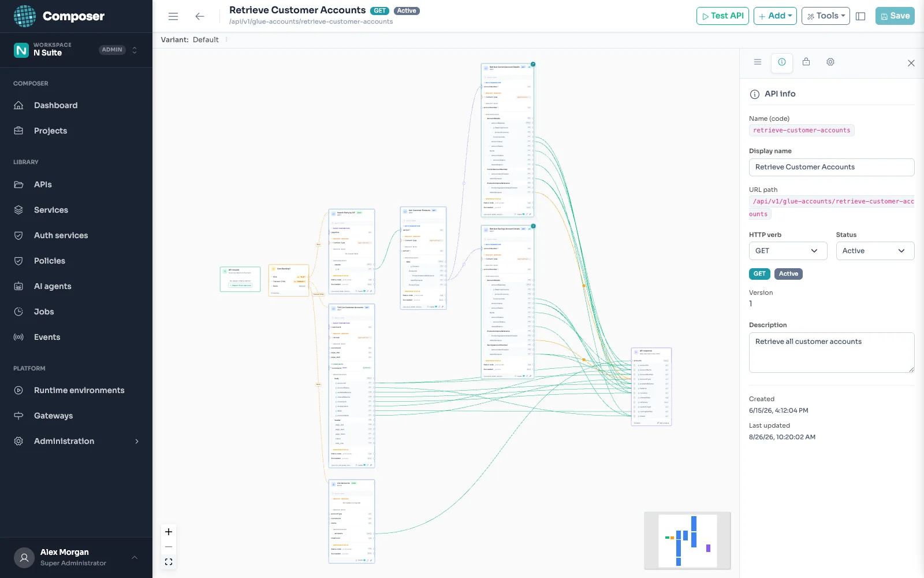The image size is (924, 578).
Task: Click the Composer logo icon
Action: pos(24,16)
